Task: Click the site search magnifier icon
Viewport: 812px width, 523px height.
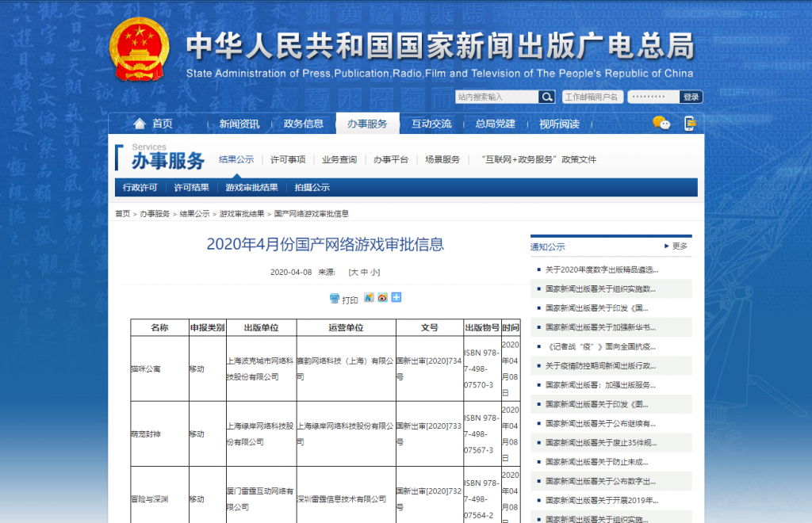Action: [x=546, y=97]
